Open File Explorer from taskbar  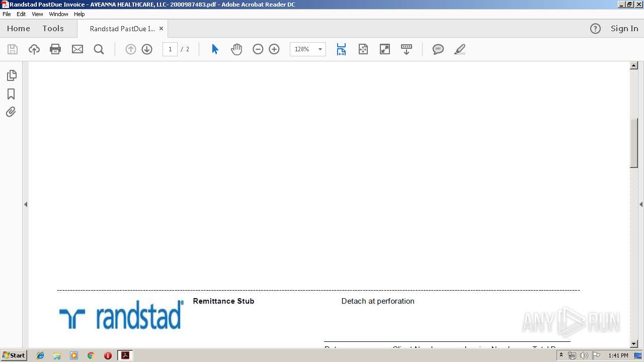tap(57, 355)
